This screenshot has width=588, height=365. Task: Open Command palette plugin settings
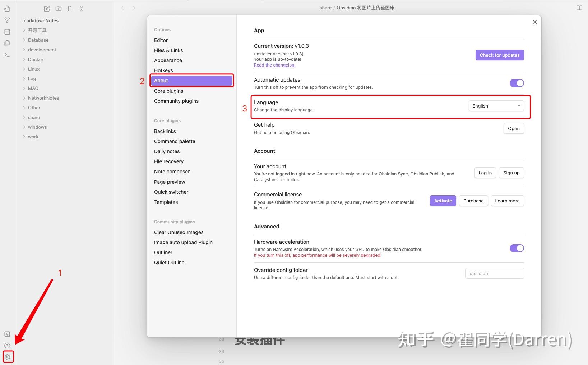click(191, 141)
